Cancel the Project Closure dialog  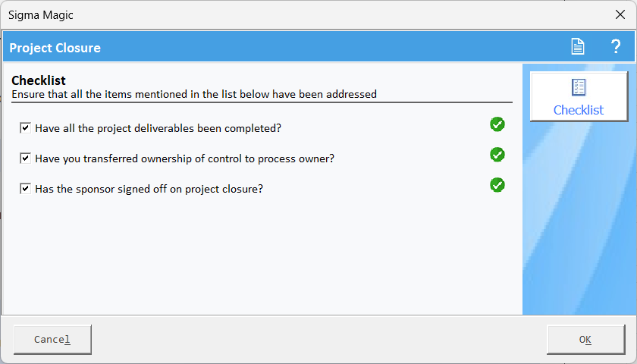(52, 339)
